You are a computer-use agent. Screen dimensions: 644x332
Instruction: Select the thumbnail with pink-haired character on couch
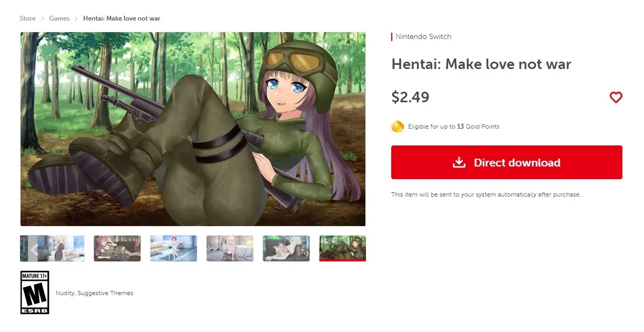117,248
